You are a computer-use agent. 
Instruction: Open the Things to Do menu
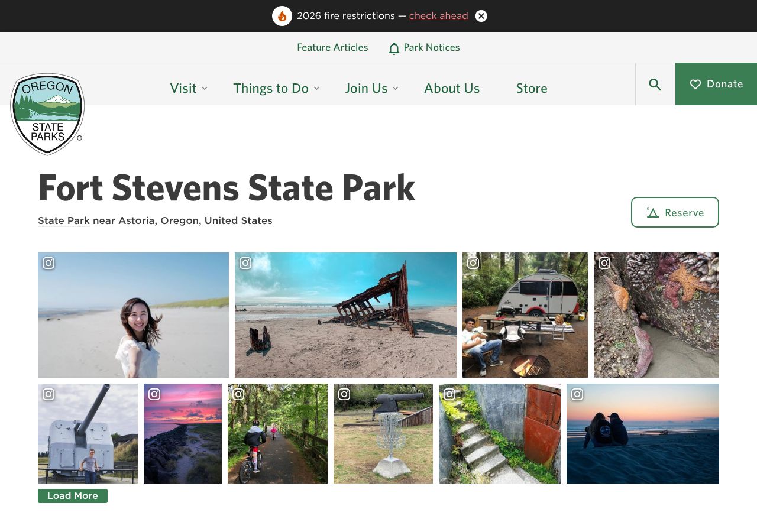click(x=271, y=88)
